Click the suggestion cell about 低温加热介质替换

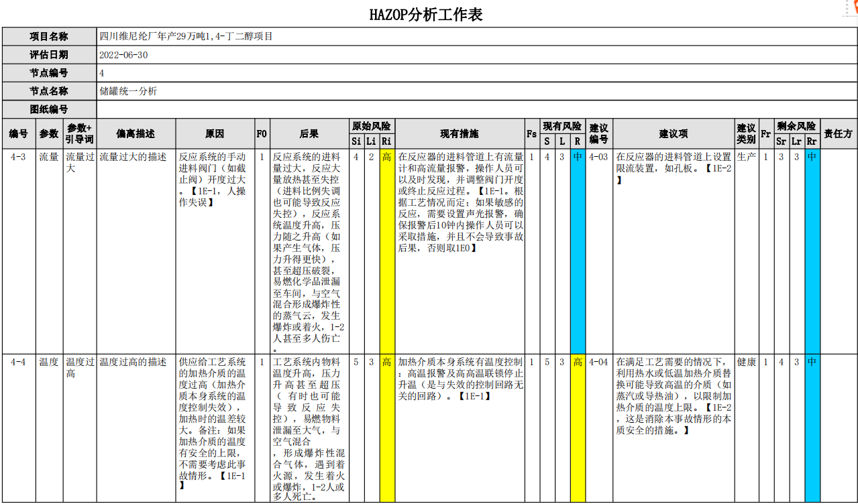pos(674,428)
